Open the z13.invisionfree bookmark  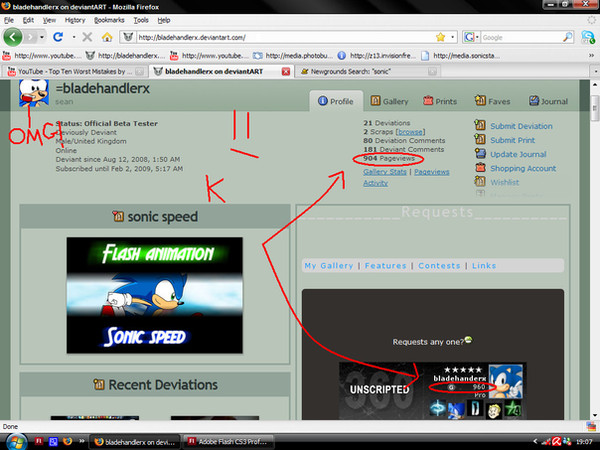[377, 56]
